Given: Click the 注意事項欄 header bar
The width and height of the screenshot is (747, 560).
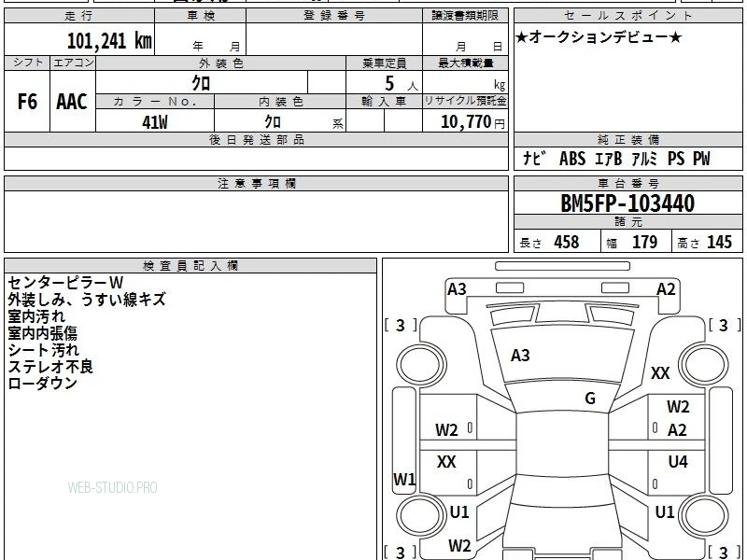Looking at the screenshot, I should (256, 183).
